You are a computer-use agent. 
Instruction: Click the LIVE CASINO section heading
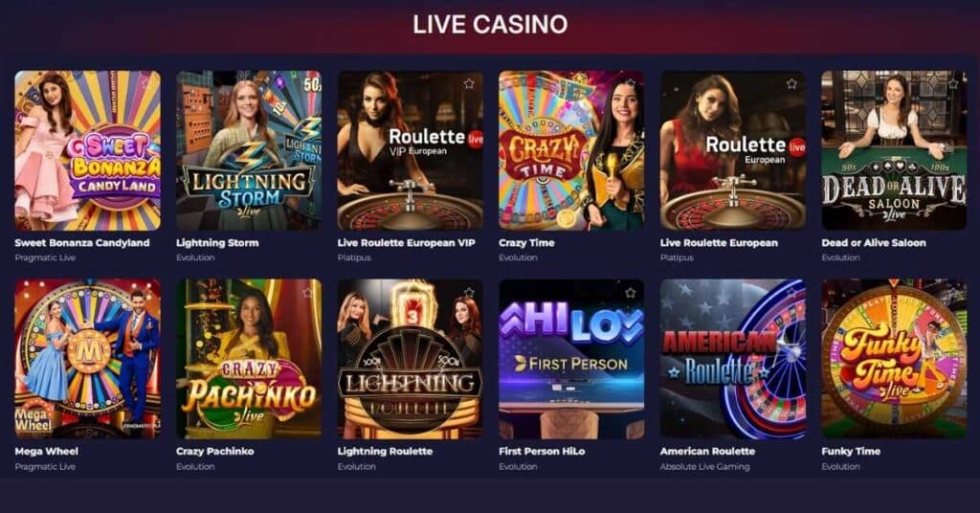tap(490, 24)
